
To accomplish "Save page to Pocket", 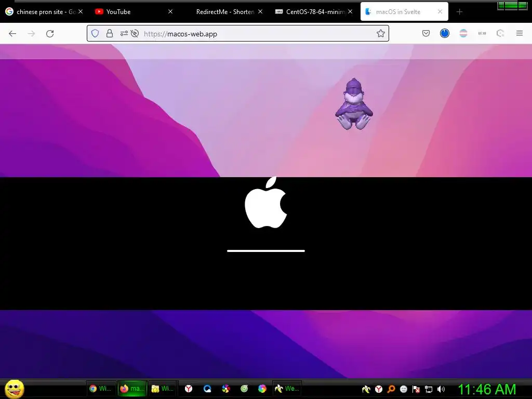I will click(426, 33).
